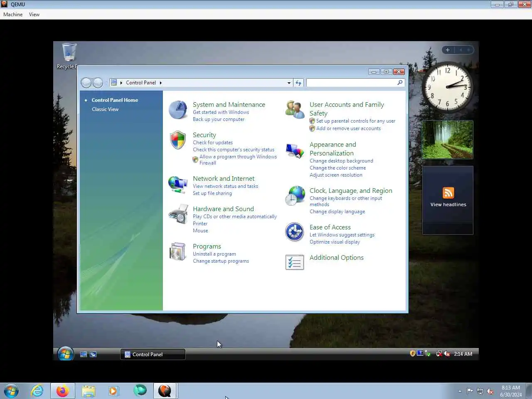The image size is (532, 399).
Task: Open System and Maintenance category icon
Action: pyautogui.click(x=178, y=110)
